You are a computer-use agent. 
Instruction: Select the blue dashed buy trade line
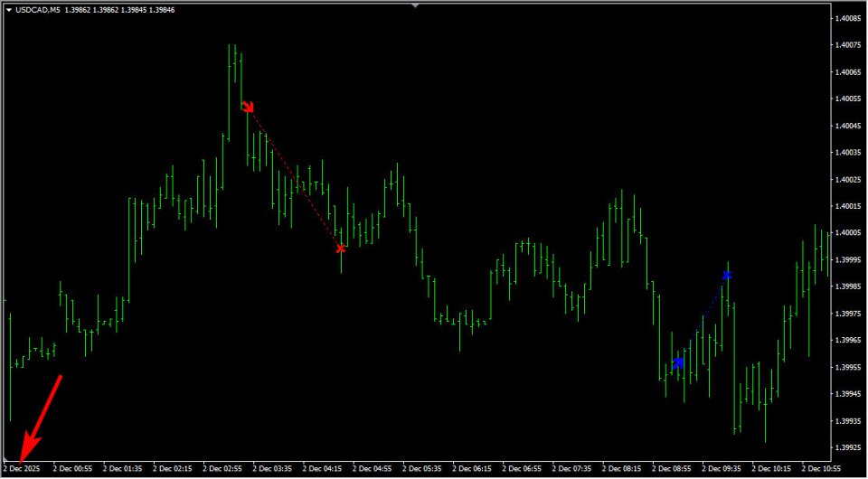[703, 319]
